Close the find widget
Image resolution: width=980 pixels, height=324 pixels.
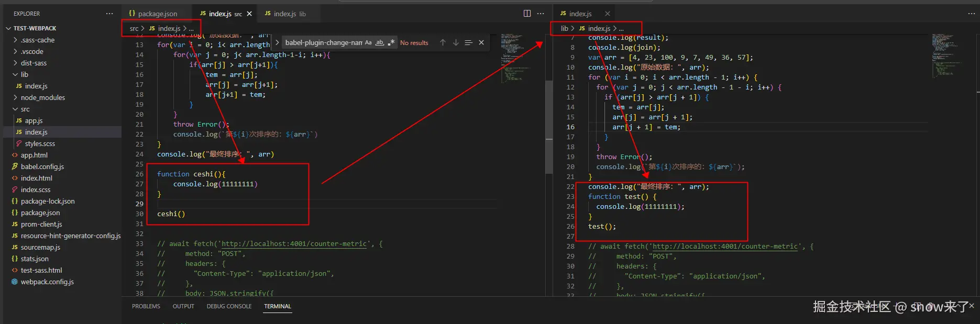tap(481, 42)
